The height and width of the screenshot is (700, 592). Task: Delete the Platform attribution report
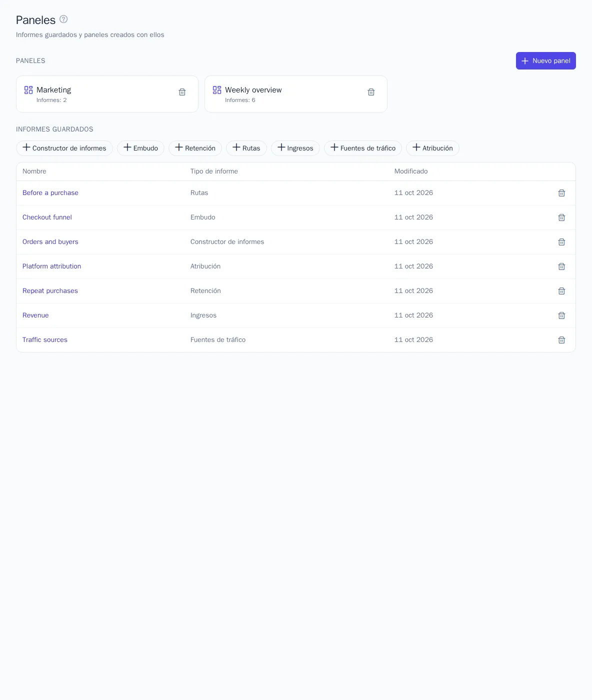point(561,266)
